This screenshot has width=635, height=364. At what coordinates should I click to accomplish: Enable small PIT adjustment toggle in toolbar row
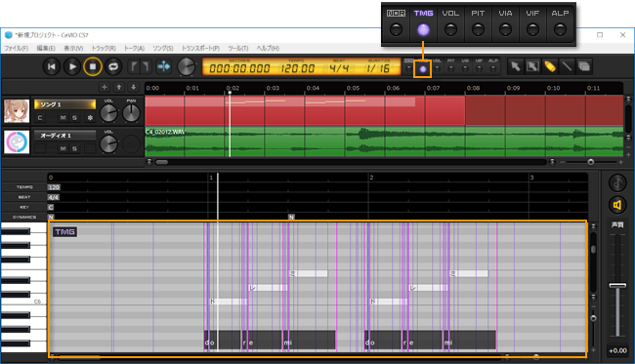pyautogui.click(x=450, y=68)
